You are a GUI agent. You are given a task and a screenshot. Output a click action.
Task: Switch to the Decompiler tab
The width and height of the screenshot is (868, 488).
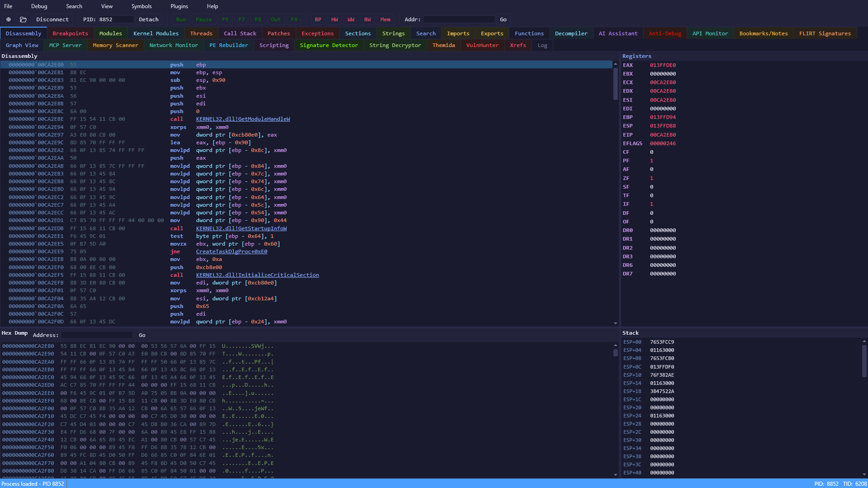click(571, 33)
